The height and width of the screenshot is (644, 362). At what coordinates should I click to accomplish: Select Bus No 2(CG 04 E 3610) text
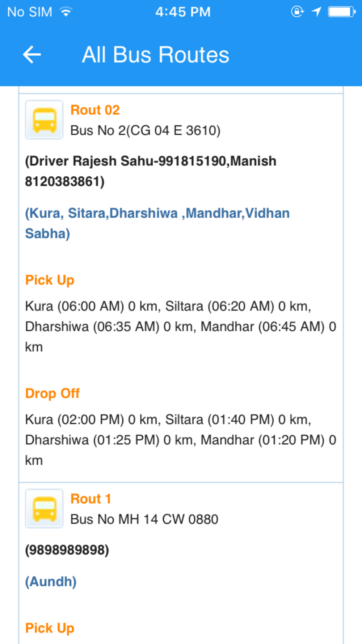tap(145, 130)
